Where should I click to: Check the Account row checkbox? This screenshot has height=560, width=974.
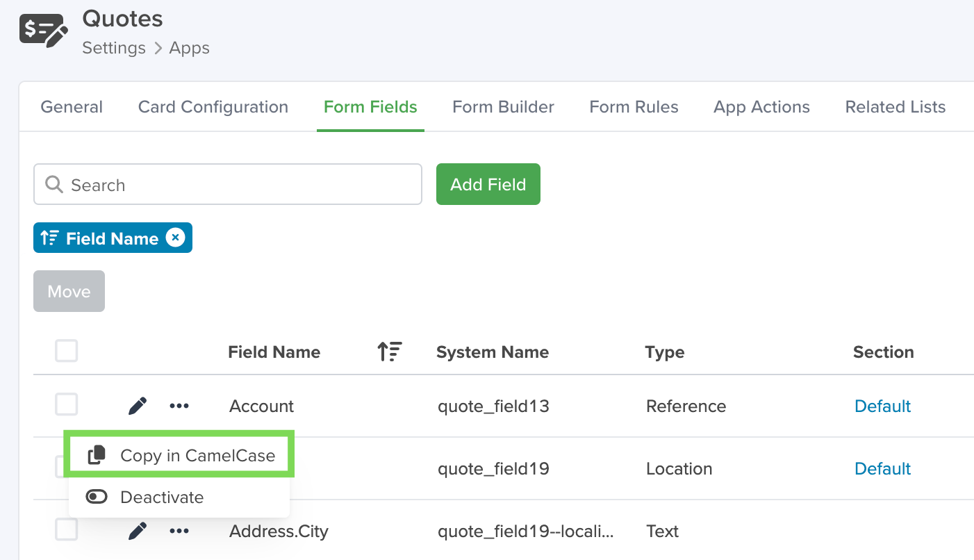(67, 404)
